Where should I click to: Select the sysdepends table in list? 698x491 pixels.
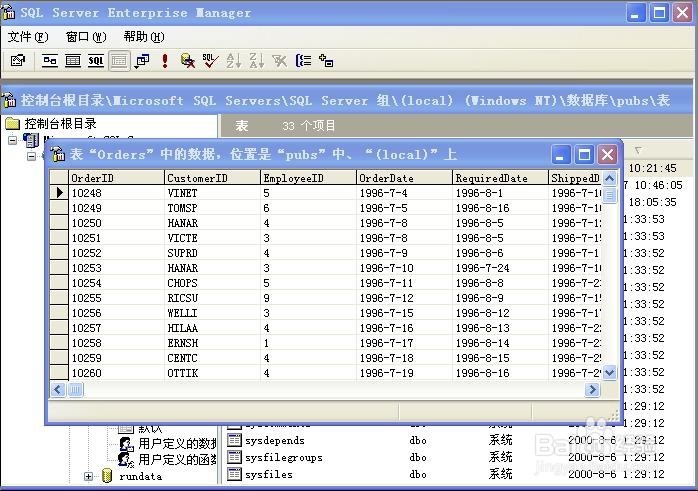(x=275, y=440)
